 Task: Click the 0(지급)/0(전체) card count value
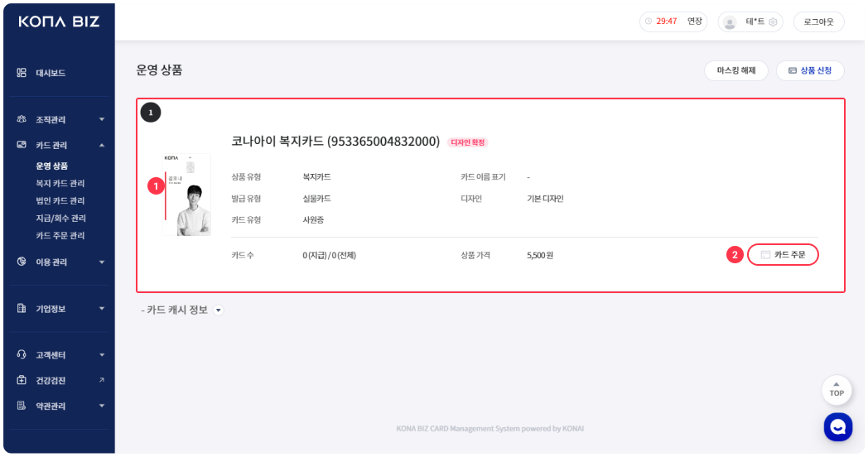[x=330, y=256]
